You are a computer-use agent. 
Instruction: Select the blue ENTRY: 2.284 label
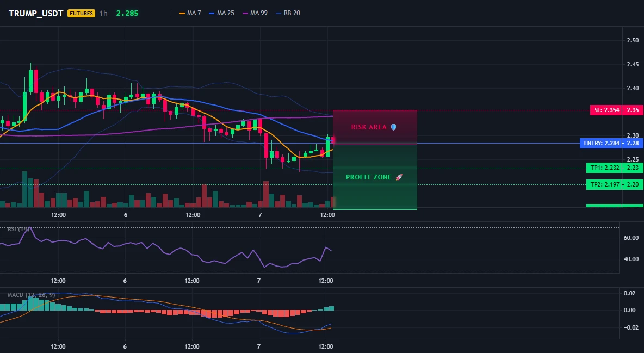pyautogui.click(x=601, y=144)
